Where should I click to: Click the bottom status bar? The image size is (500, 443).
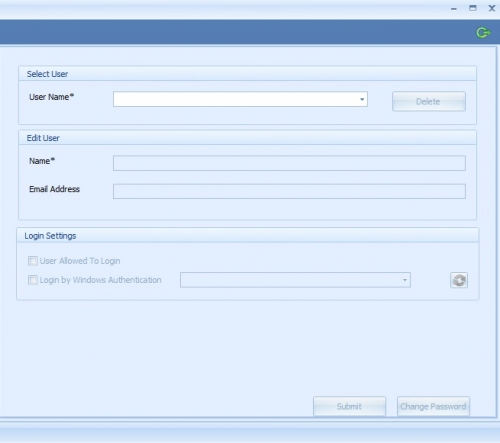point(250,433)
